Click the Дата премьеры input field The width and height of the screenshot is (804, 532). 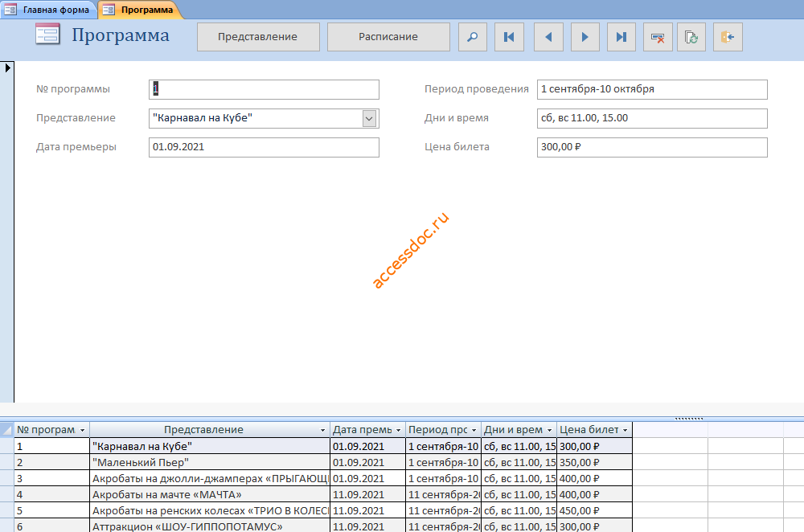(264, 147)
